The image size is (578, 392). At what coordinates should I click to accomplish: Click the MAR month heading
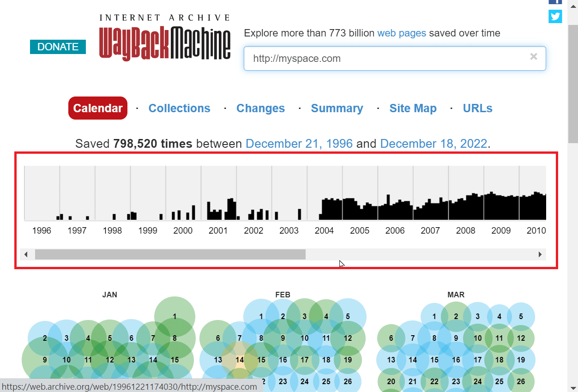pyautogui.click(x=456, y=295)
